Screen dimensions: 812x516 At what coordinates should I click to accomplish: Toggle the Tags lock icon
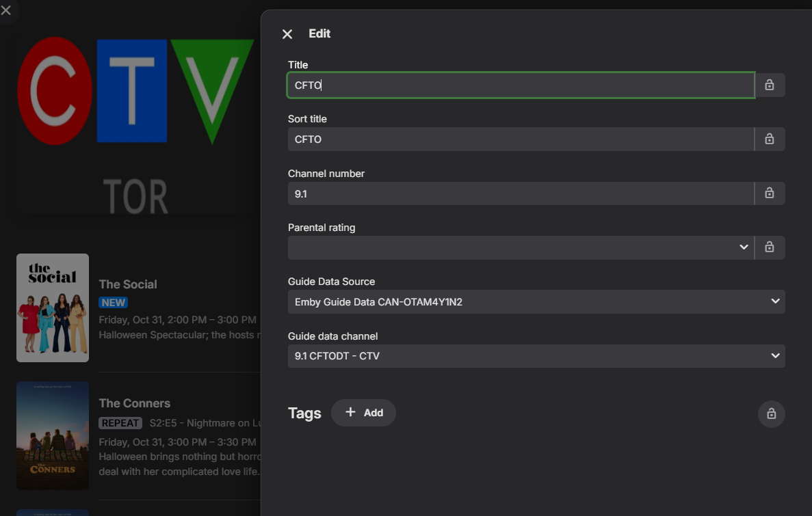pyautogui.click(x=771, y=413)
